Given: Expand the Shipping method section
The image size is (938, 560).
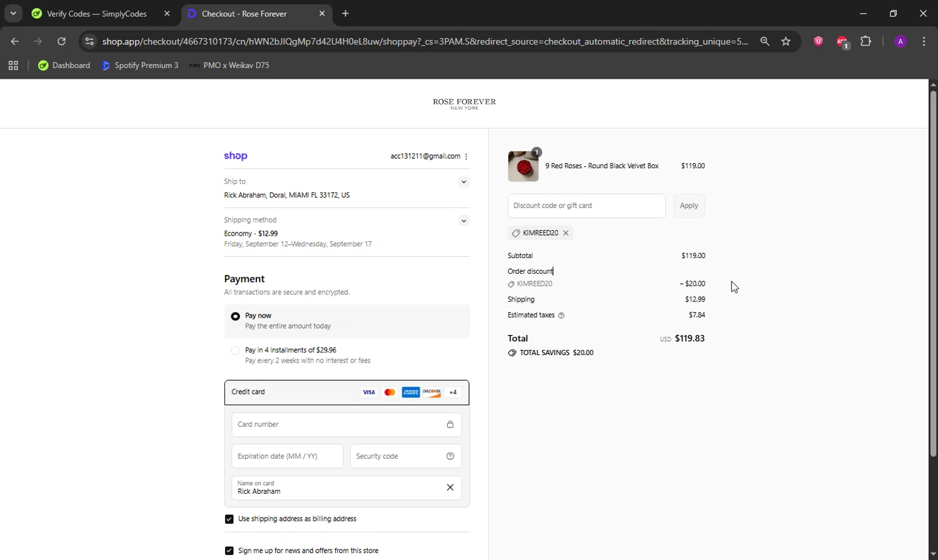Looking at the screenshot, I should [x=463, y=221].
